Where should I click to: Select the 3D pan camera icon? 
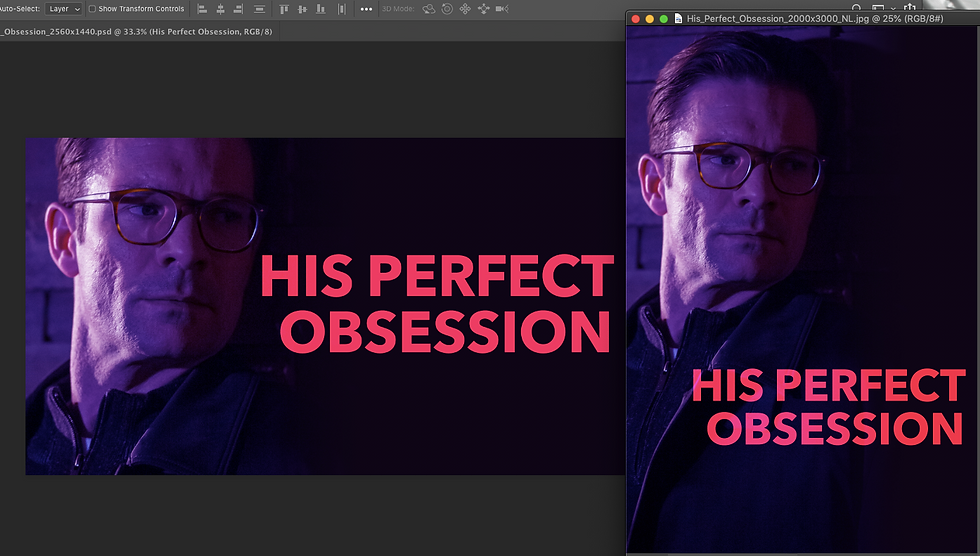pos(465,9)
